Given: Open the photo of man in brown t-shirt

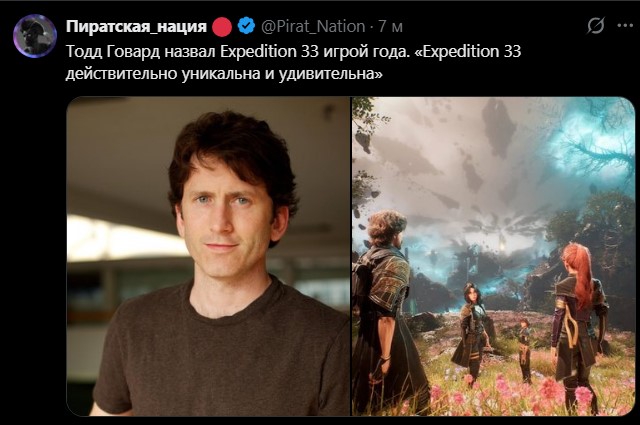Looking at the screenshot, I should tap(208, 256).
